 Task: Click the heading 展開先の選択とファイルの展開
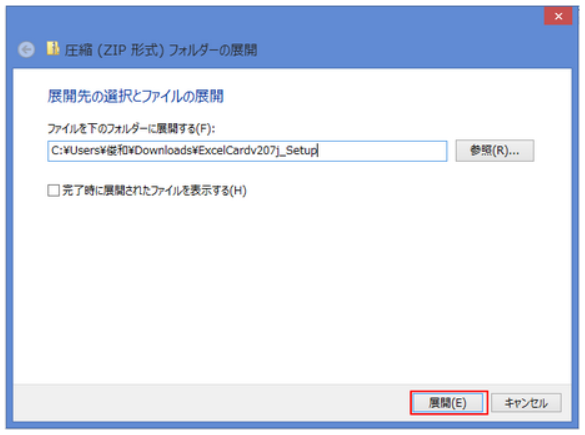pos(135,96)
